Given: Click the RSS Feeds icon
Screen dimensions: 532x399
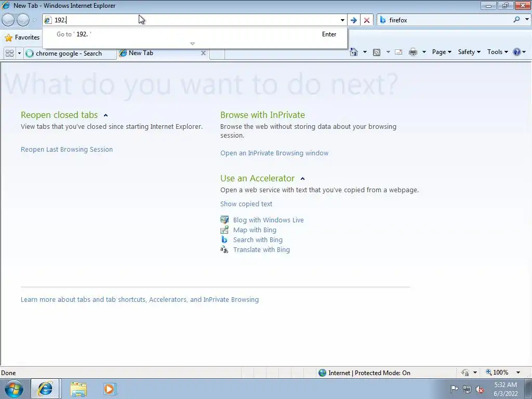Looking at the screenshot, I should [x=377, y=52].
